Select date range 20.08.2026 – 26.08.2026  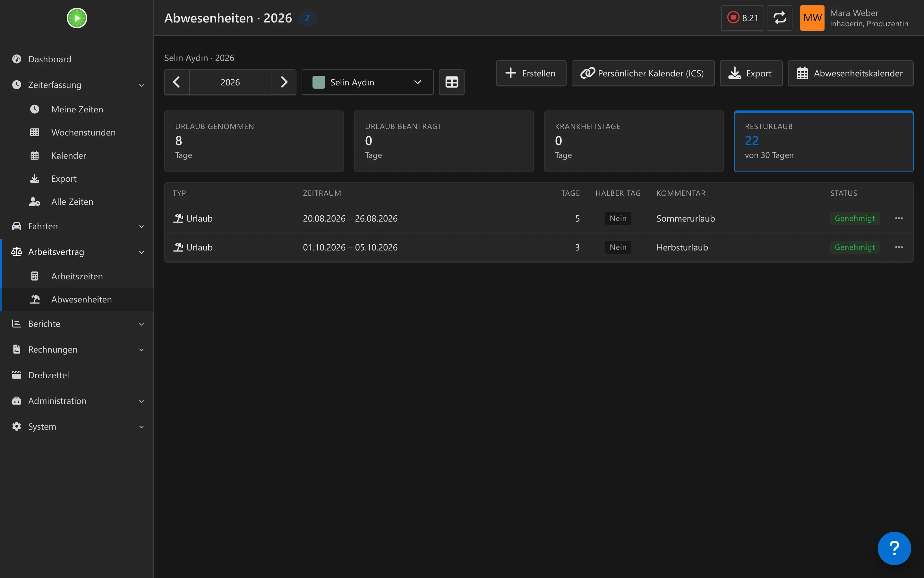(x=350, y=218)
